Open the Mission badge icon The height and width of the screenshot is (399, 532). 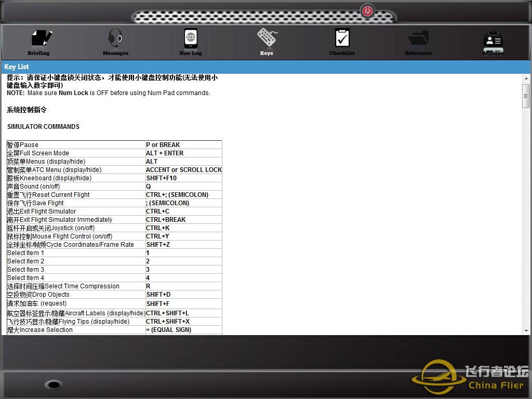coord(494,42)
